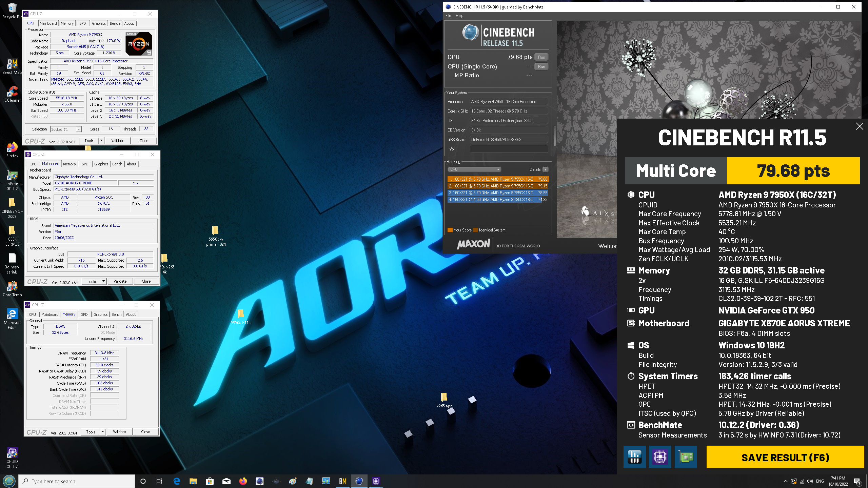Open TechPowerUp GPU-Z desktop icon
This screenshot has width=868, height=488.
(x=12, y=181)
